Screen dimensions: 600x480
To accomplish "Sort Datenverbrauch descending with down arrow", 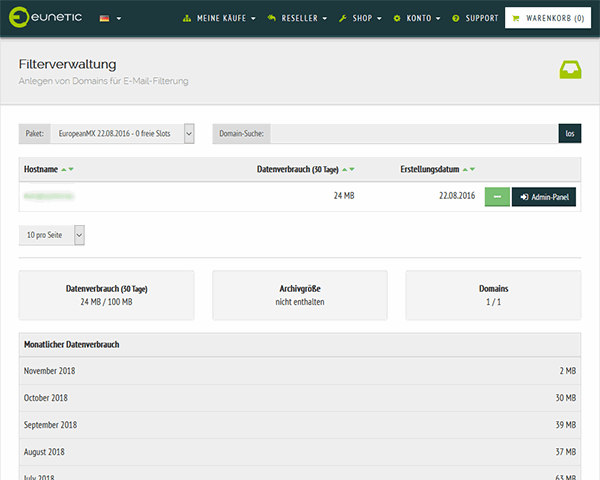I will click(352, 169).
